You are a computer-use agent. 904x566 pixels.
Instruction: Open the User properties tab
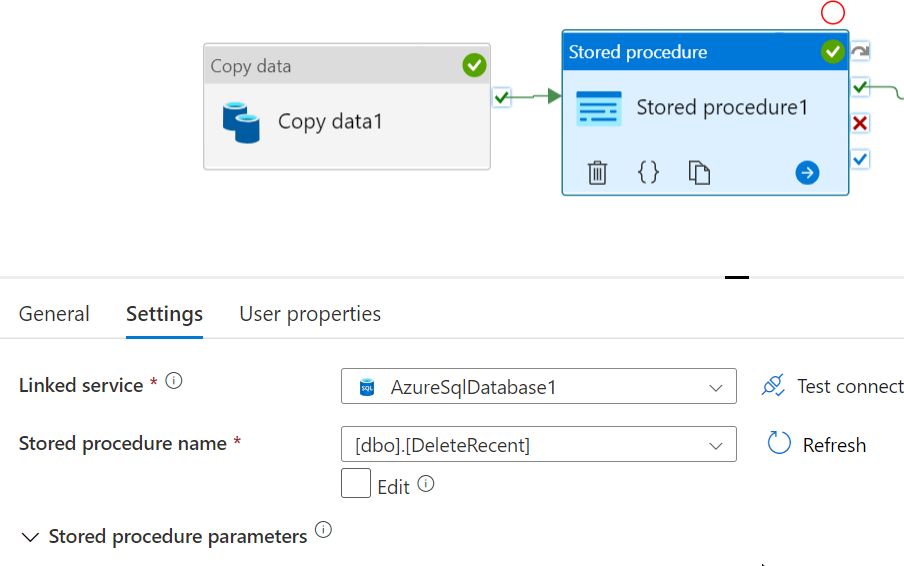(x=310, y=314)
